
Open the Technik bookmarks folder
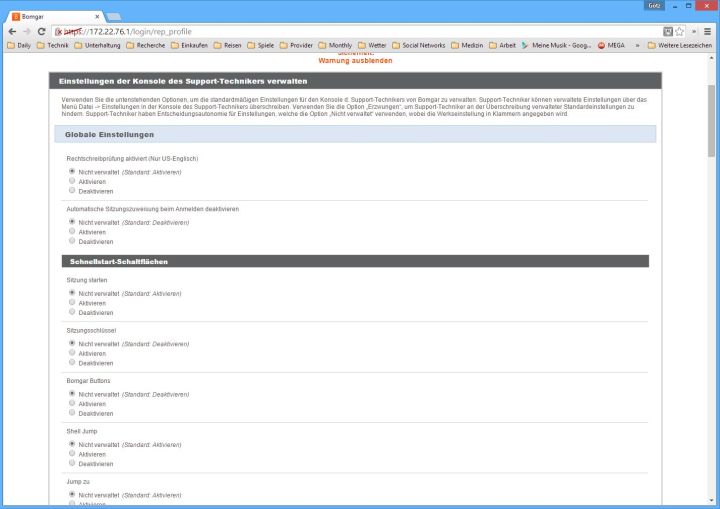tap(52, 45)
